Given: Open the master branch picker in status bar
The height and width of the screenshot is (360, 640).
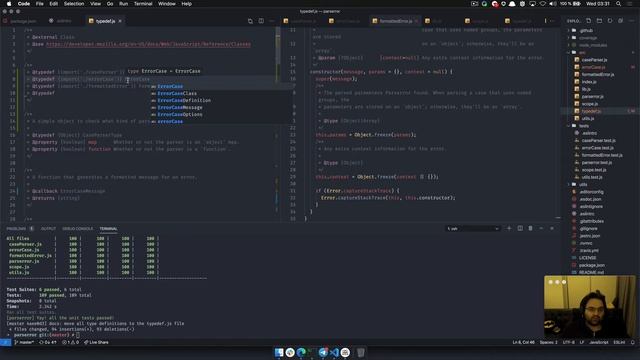Looking at the screenshot, I should 24,342.
